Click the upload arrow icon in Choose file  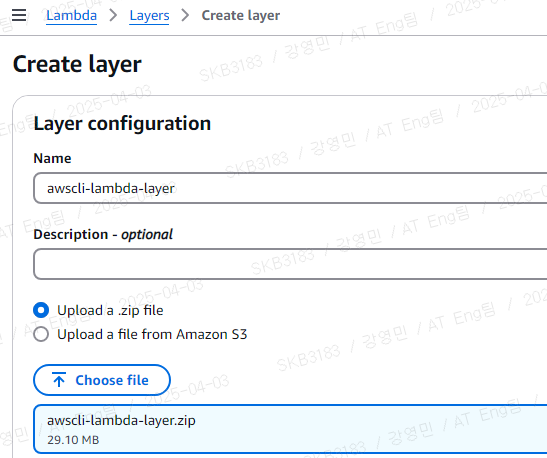pyautogui.click(x=59, y=380)
